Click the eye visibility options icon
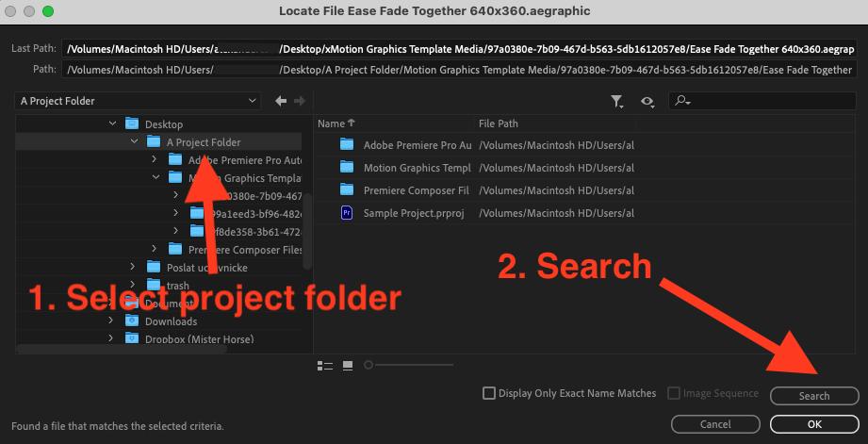This screenshot has height=444, width=868. [647, 101]
